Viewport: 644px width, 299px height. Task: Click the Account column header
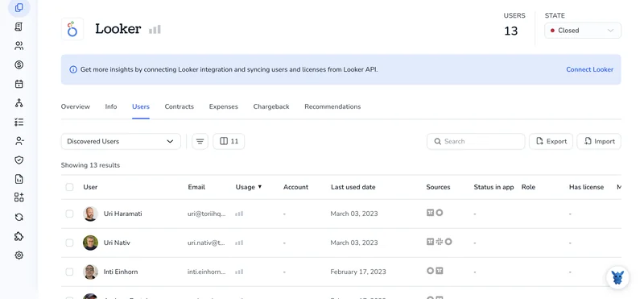[x=295, y=187]
